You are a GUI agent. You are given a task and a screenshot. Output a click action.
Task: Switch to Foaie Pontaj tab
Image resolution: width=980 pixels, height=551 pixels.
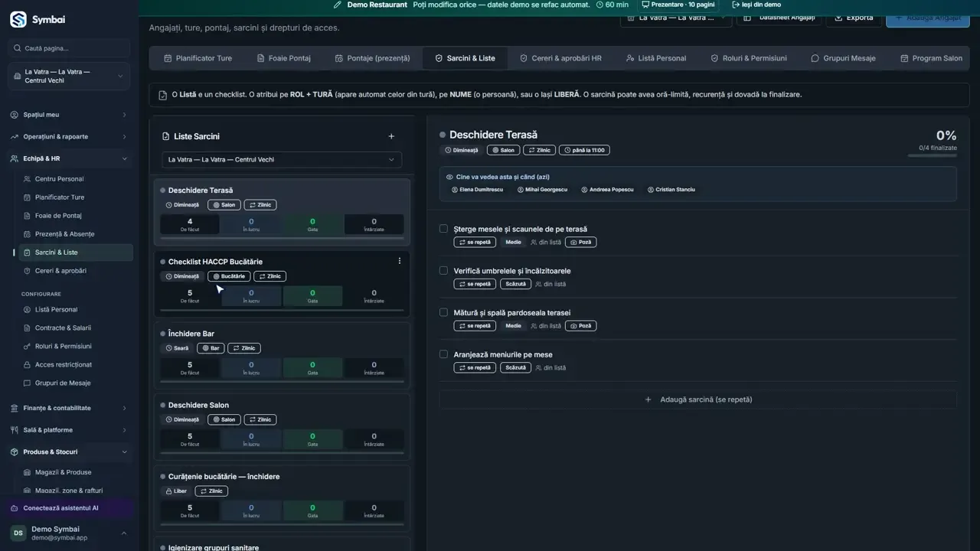(x=283, y=58)
